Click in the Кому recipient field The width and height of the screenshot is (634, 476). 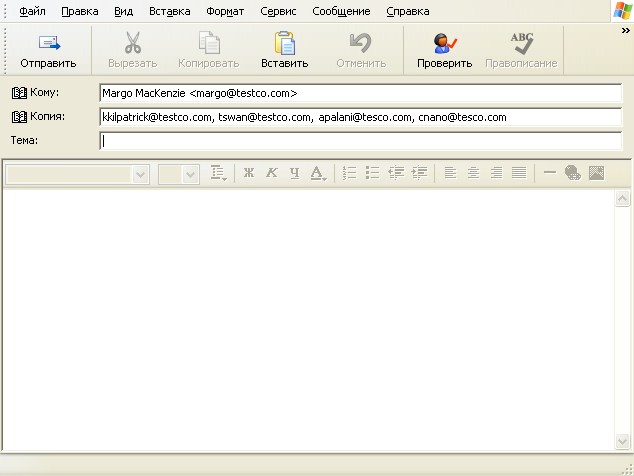coord(360,93)
